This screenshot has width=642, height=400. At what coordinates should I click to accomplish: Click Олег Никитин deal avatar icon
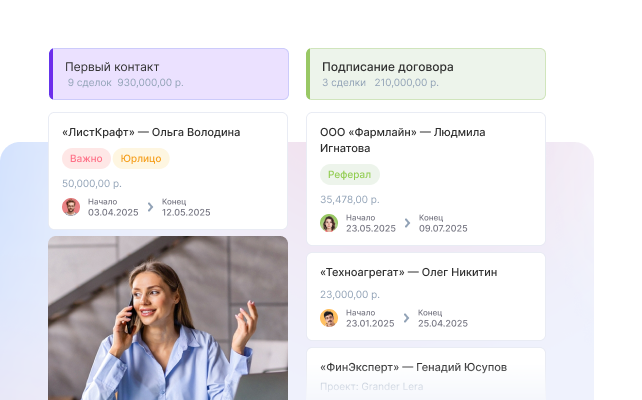(329, 318)
